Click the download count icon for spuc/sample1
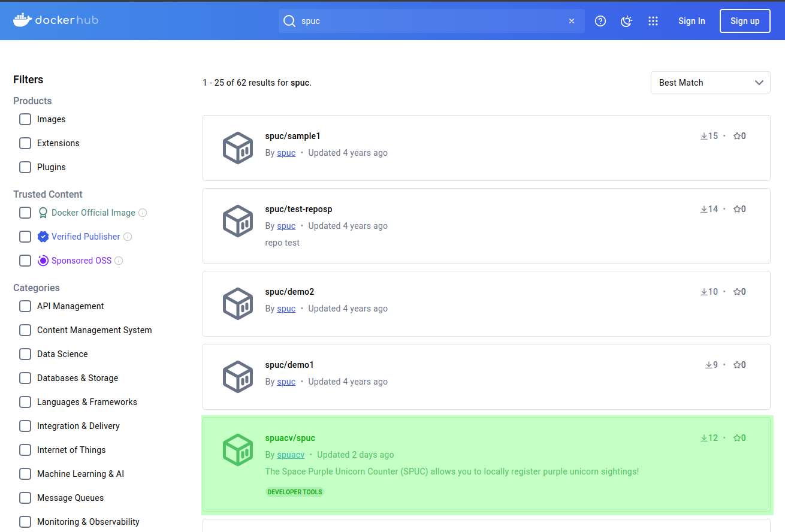 click(x=704, y=136)
